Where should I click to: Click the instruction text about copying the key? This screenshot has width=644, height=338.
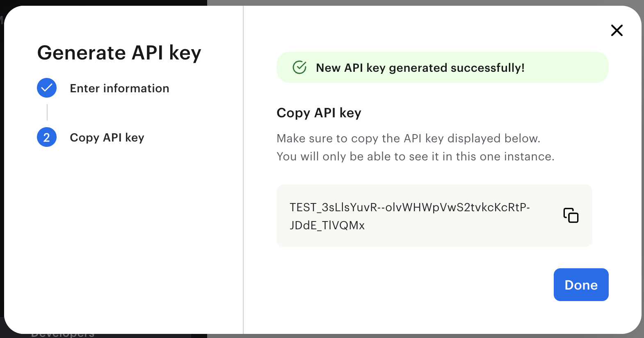(x=415, y=147)
